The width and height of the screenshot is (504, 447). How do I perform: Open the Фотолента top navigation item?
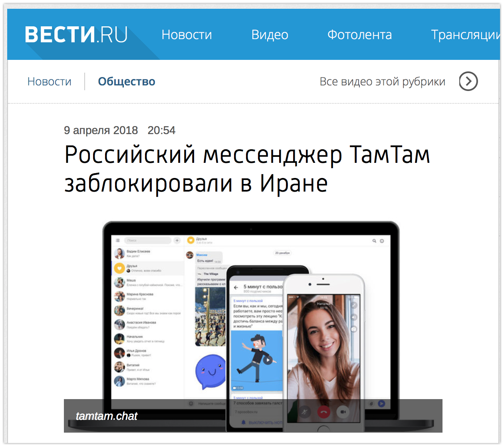click(359, 35)
